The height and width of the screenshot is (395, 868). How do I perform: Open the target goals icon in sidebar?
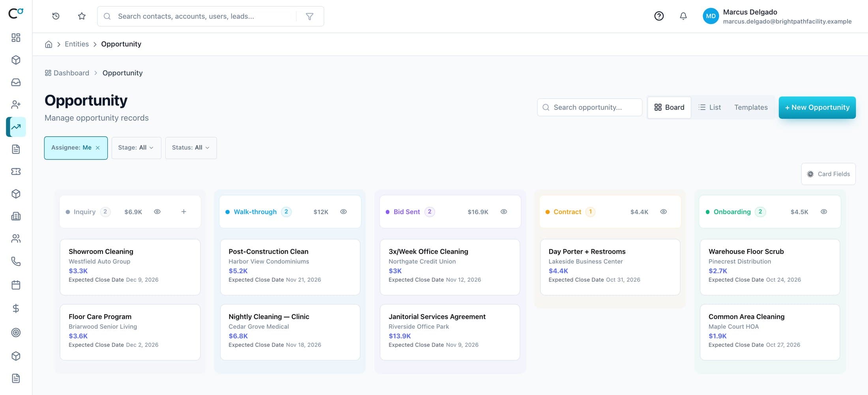tap(16, 333)
